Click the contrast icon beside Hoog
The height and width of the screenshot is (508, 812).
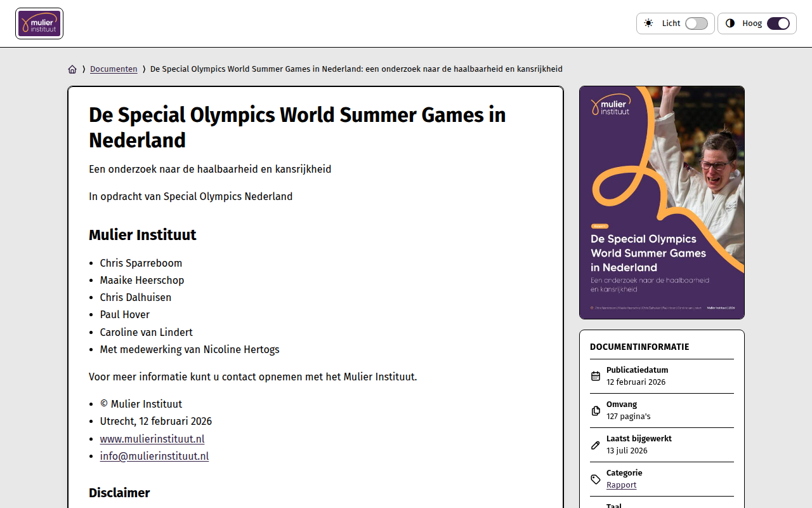(730, 23)
